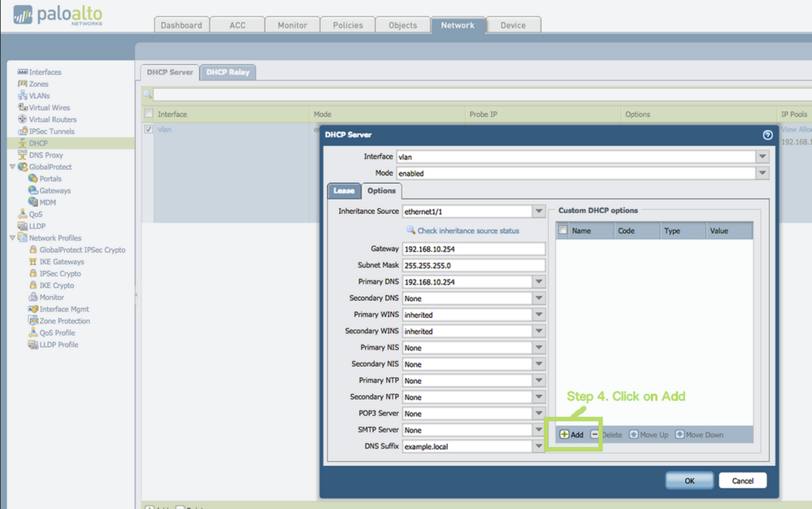
Task: Switch to the Lease tab
Action: point(342,191)
